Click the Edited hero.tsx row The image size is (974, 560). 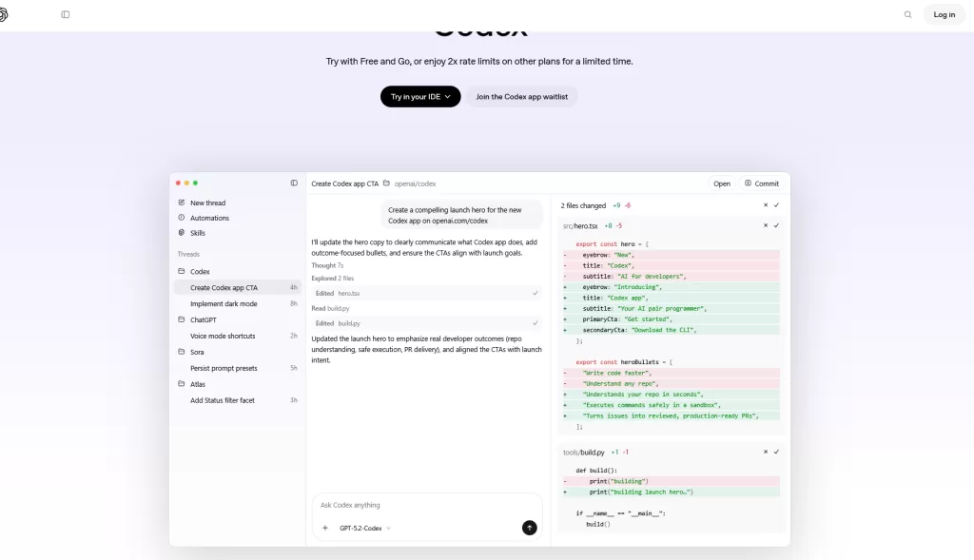[x=426, y=293]
